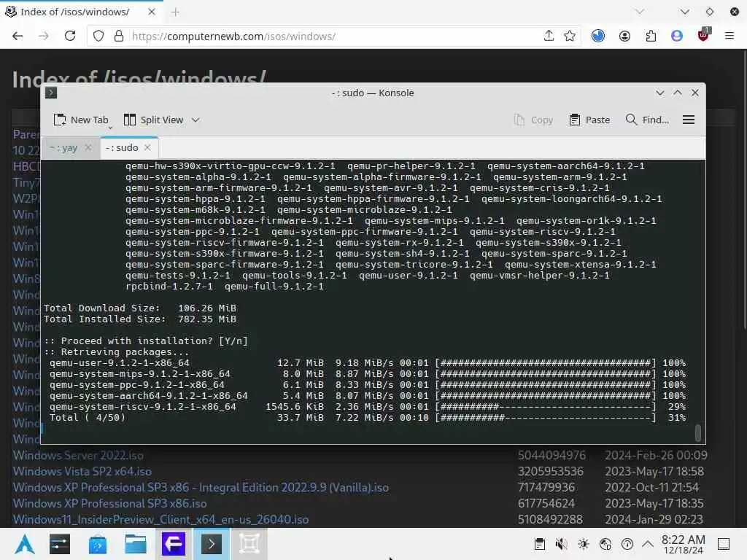
Task: Switch to the purple F browser taskbar icon
Action: [174, 544]
